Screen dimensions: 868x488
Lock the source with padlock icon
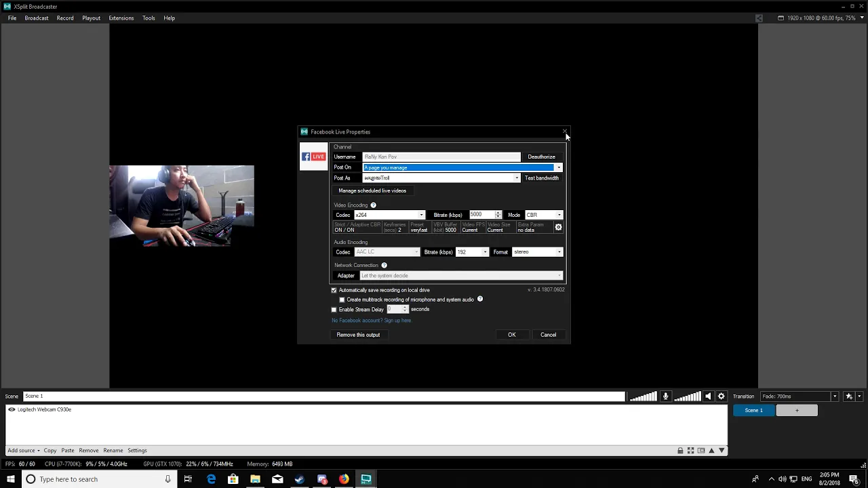(x=680, y=451)
